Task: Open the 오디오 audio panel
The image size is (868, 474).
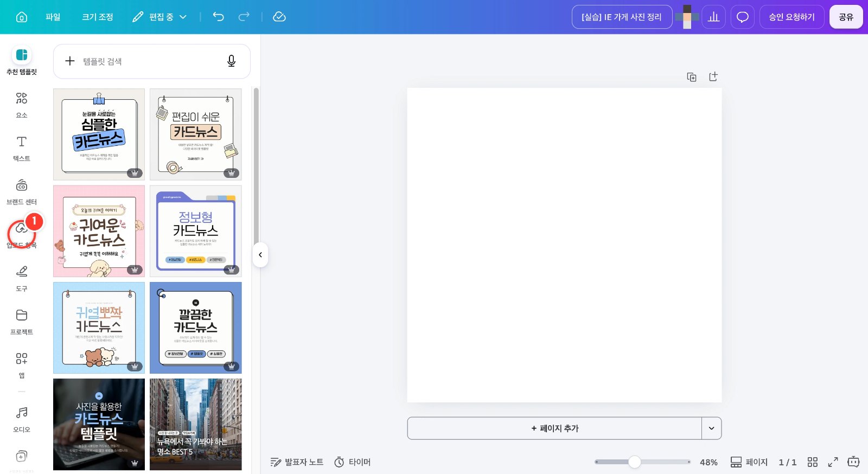Action: (x=22, y=419)
